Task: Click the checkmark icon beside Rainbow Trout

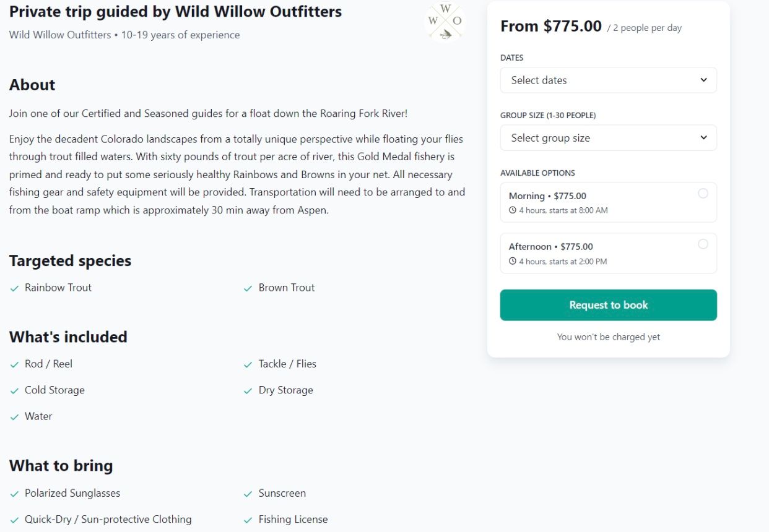Action: [x=15, y=288]
